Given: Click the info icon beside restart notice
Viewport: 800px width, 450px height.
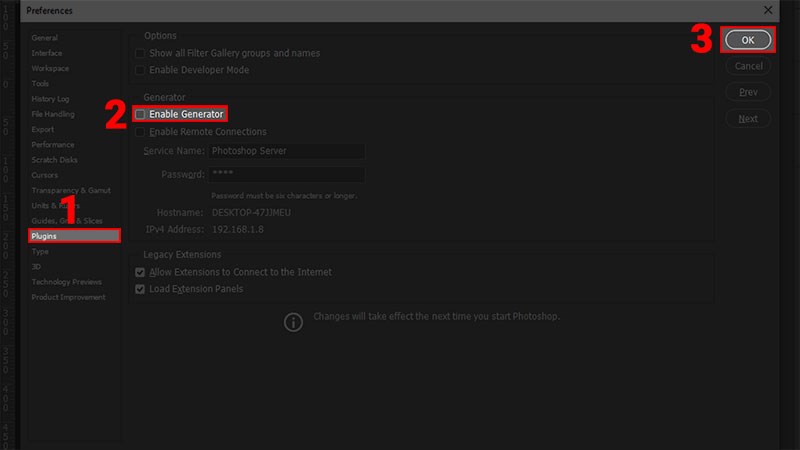Looking at the screenshot, I should coord(293,322).
